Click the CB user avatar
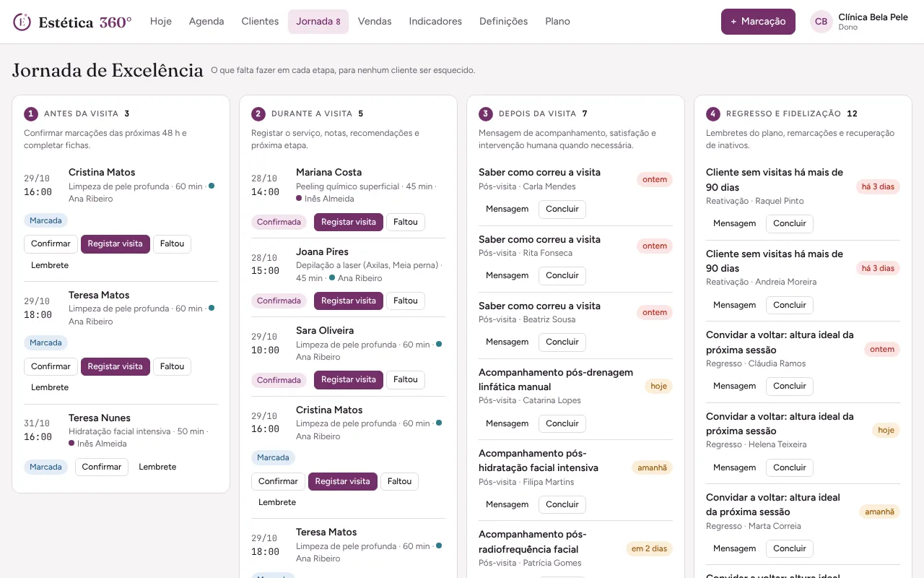Viewport: 924px width, 578px height. coord(821,22)
